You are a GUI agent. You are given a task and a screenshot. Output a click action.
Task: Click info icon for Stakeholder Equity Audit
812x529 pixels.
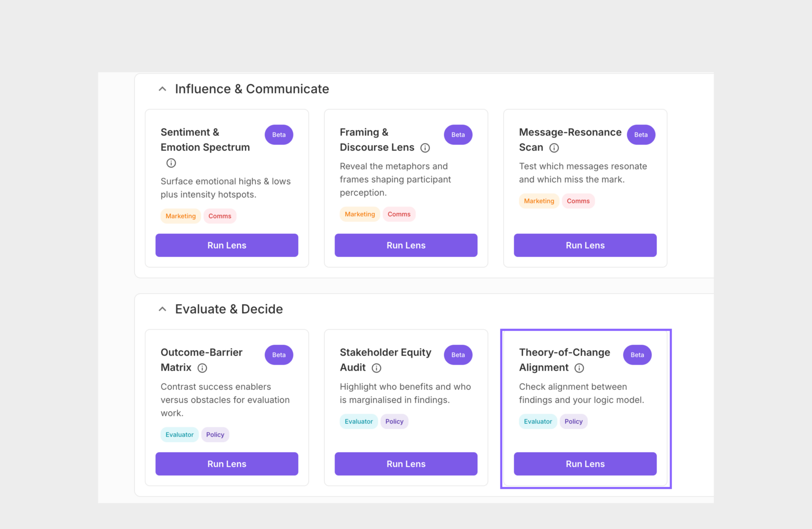pos(376,368)
